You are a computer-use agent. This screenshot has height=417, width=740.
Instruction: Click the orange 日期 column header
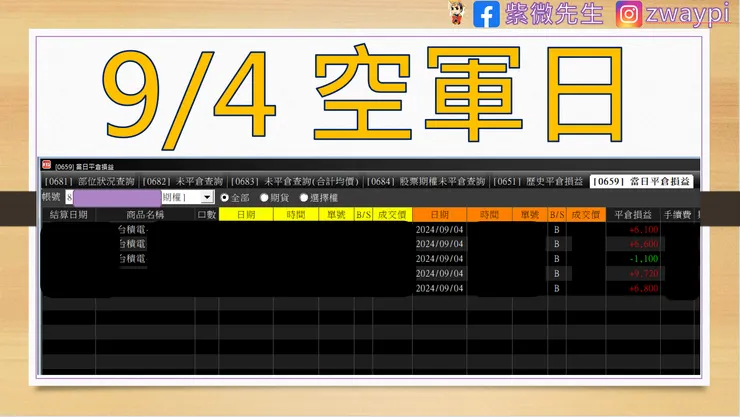click(x=440, y=215)
